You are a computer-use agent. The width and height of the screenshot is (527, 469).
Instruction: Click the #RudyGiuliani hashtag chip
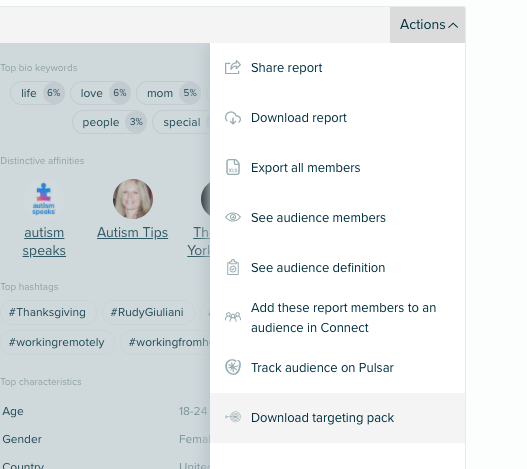click(147, 312)
